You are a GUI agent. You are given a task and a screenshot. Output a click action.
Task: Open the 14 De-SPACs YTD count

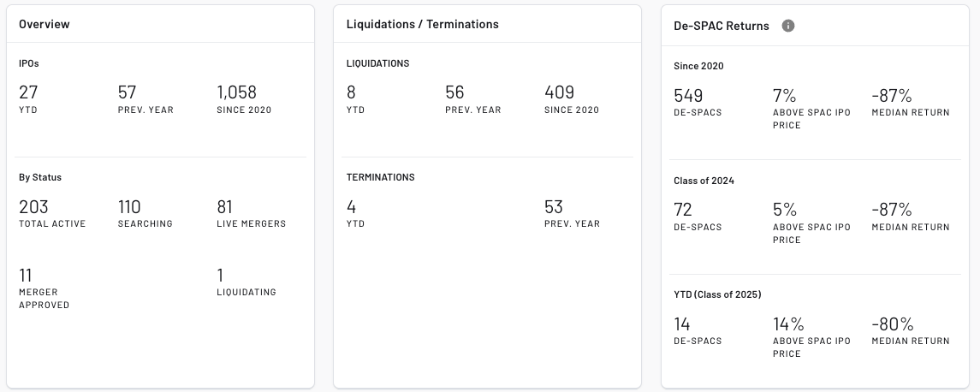682,324
